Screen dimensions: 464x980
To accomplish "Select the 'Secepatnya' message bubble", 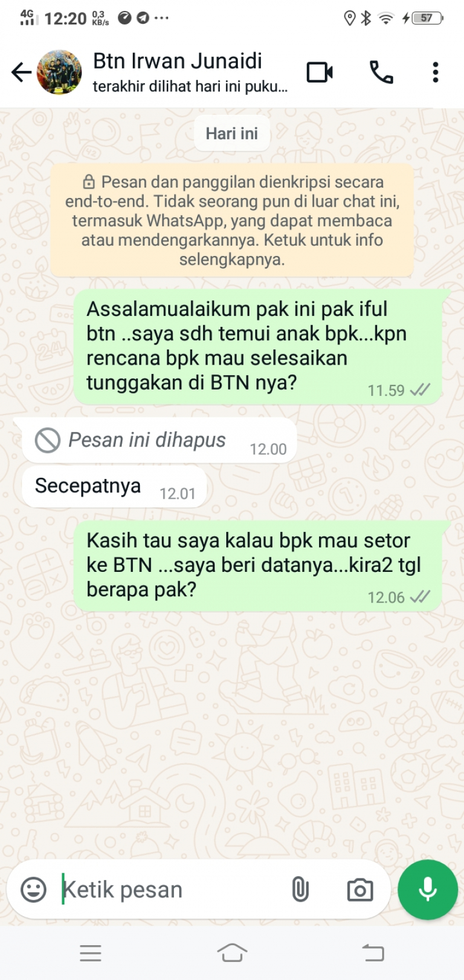I will coord(114,487).
